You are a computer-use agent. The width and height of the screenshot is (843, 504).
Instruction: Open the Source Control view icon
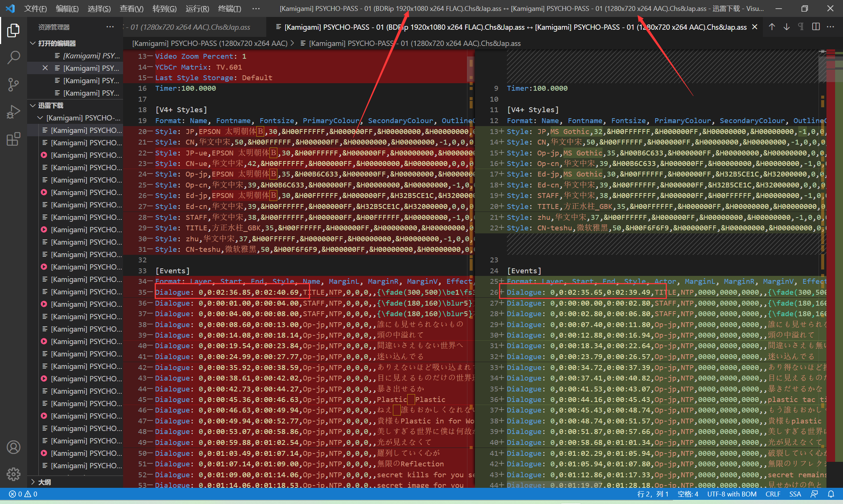pos(14,85)
